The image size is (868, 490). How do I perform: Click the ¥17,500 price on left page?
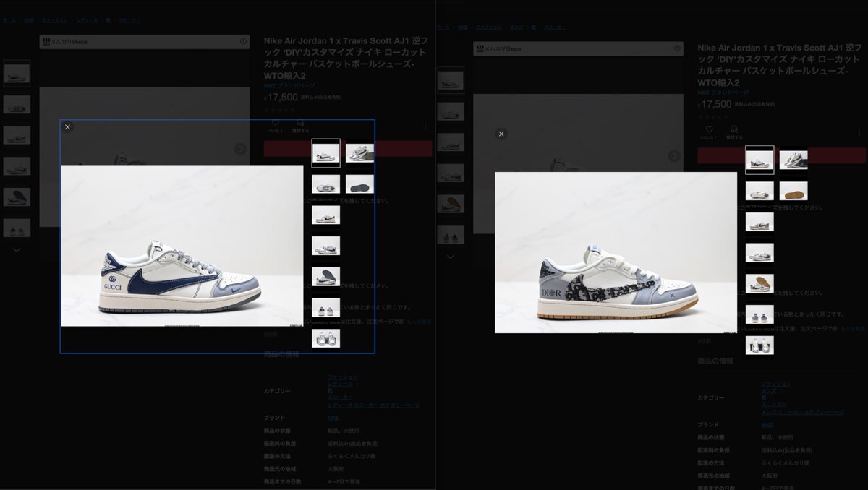click(x=281, y=97)
